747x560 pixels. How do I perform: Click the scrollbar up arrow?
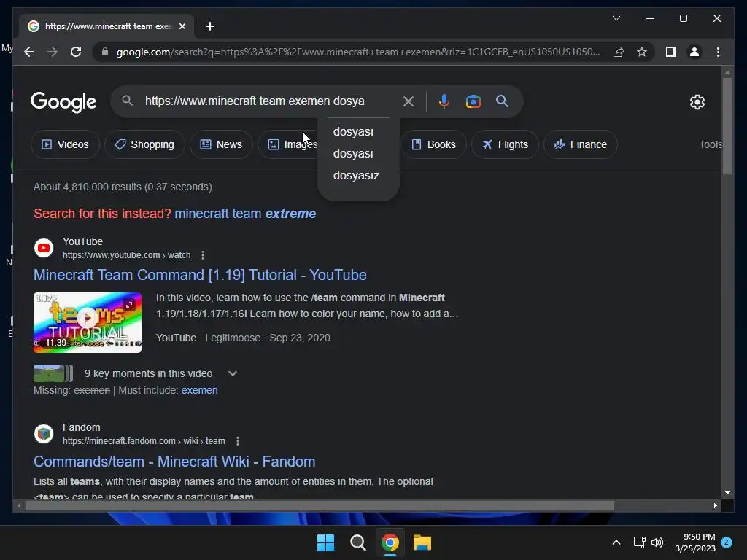click(x=727, y=72)
